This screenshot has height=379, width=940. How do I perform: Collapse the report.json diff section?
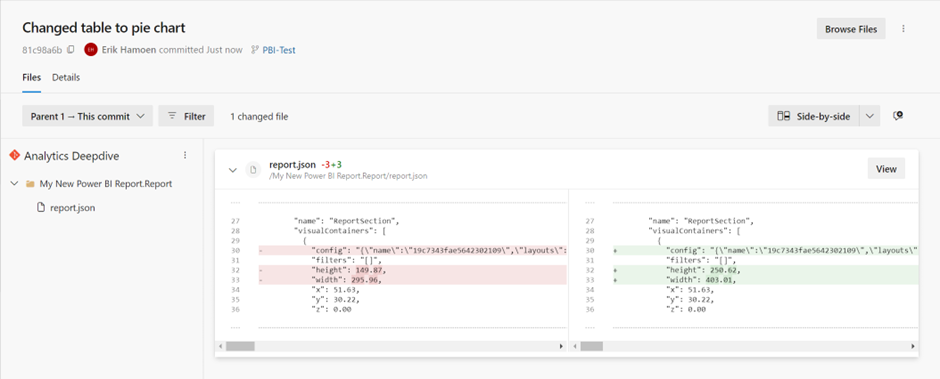click(x=233, y=170)
